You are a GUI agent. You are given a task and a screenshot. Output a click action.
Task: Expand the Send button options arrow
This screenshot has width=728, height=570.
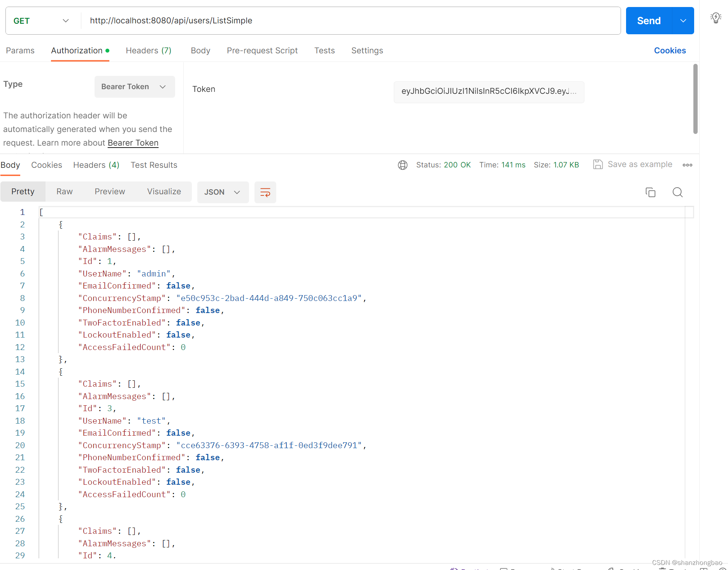click(x=682, y=21)
